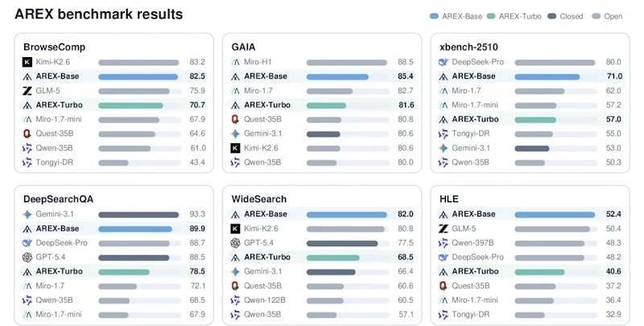Click the GLM-5 Z icon in BrowseComp
Viewport: 644px width, 326px height.
coord(27,91)
